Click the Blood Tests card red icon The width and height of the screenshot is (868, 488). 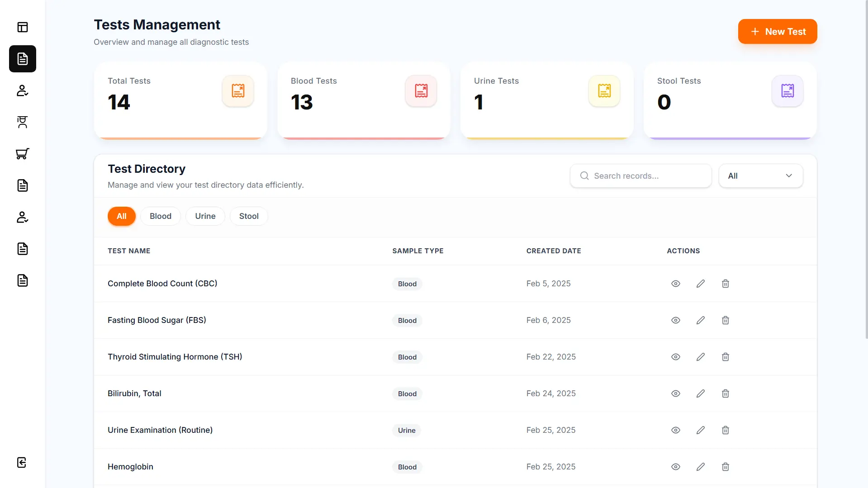[x=421, y=91]
